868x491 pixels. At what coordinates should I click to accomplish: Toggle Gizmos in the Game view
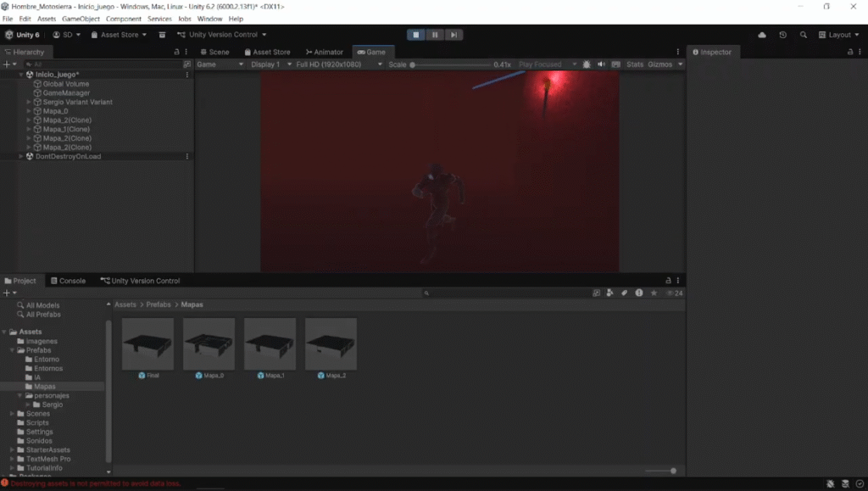[660, 64]
